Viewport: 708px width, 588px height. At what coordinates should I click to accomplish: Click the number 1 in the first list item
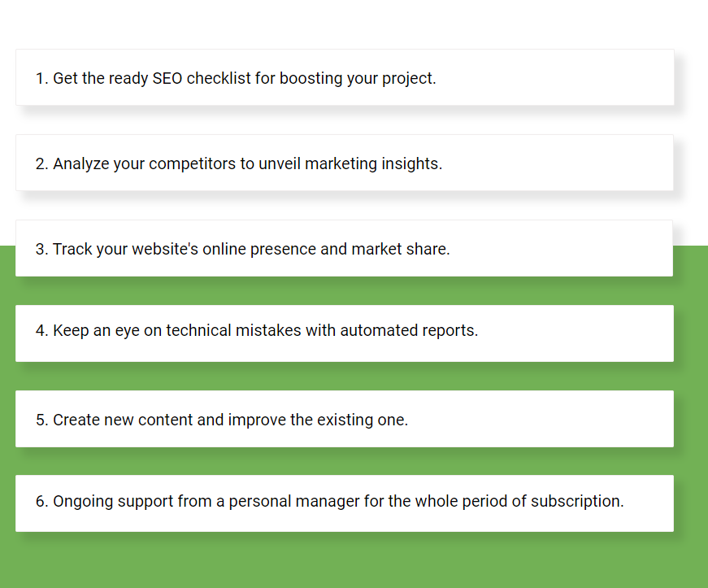pos(41,78)
